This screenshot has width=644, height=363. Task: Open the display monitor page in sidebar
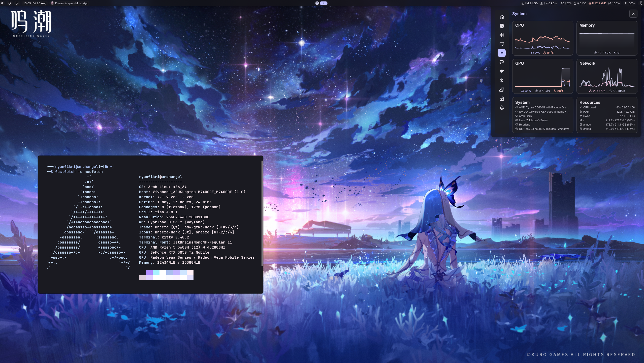click(x=502, y=44)
